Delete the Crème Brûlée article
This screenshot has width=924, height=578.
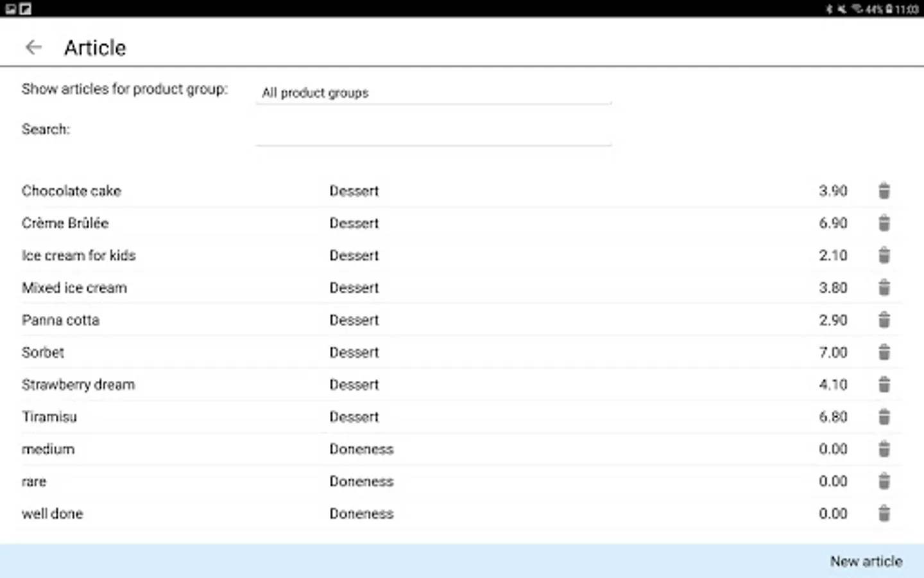[x=884, y=223]
